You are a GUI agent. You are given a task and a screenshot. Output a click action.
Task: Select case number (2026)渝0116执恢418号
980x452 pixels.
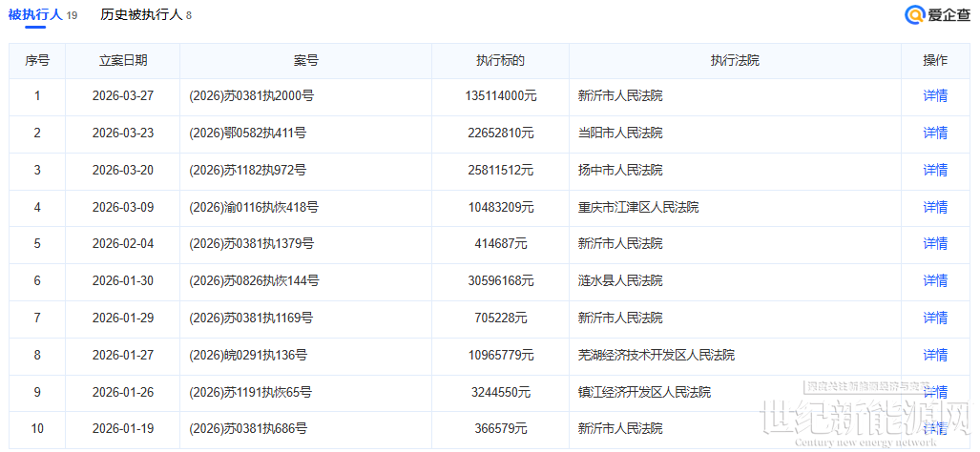[254, 208]
